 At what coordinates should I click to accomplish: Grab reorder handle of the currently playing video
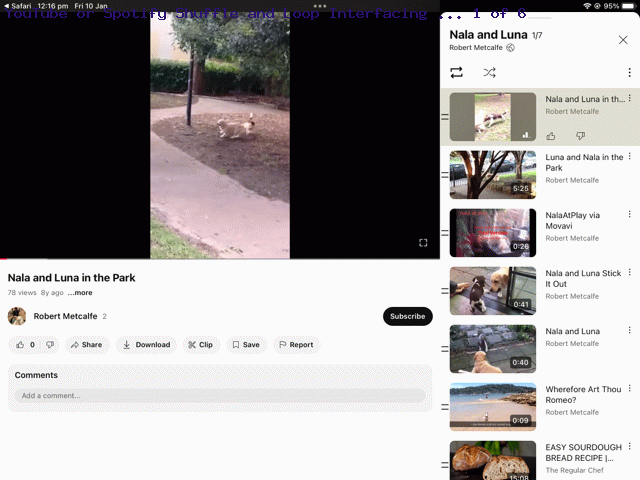(445, 117)
